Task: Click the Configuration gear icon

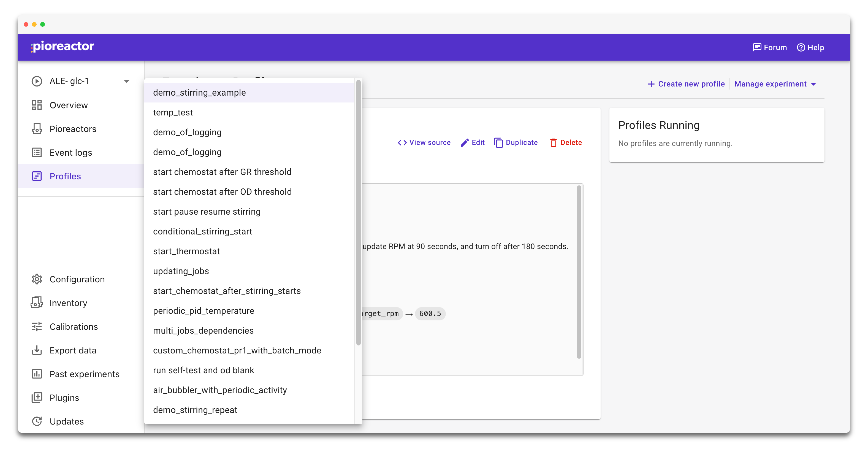Action: pyautogui.click(x=37, y=279)
